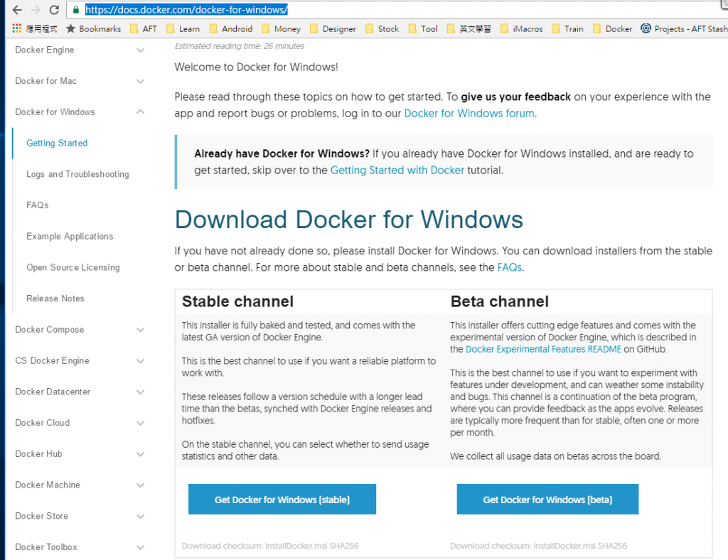The width and height of the screenshot is (728, 560).
Task: Open the Tool bookmark folder
Action: click(424, 28)
